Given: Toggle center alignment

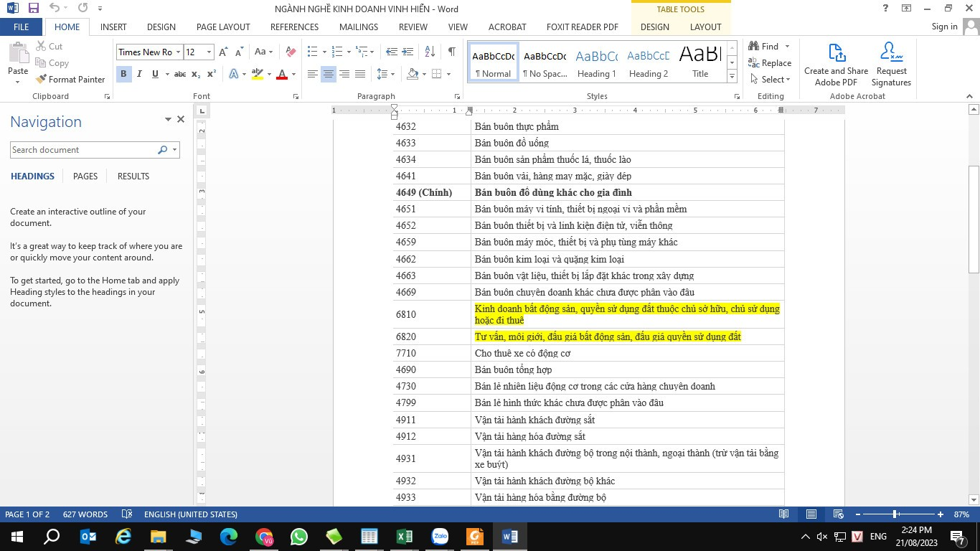Looking at the screenshot, I should coord(329,74).
